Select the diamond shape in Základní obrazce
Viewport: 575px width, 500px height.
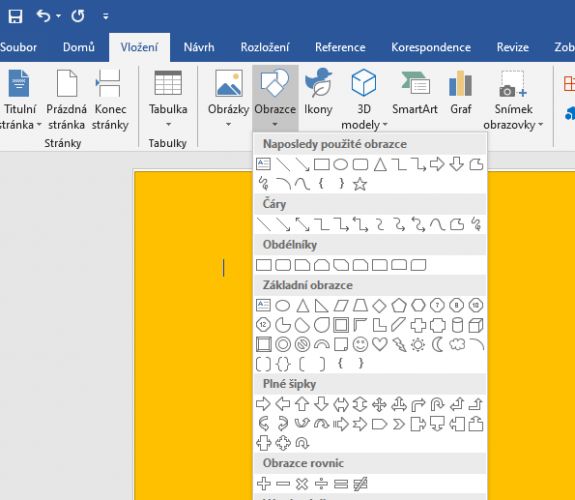tap(380, 305)
